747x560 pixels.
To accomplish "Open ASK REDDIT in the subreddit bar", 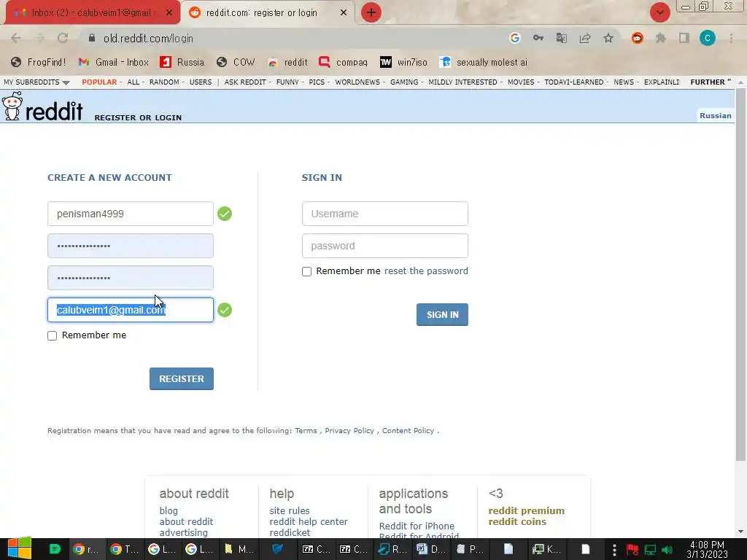I will pyautogui.click(x=245, y=82).
